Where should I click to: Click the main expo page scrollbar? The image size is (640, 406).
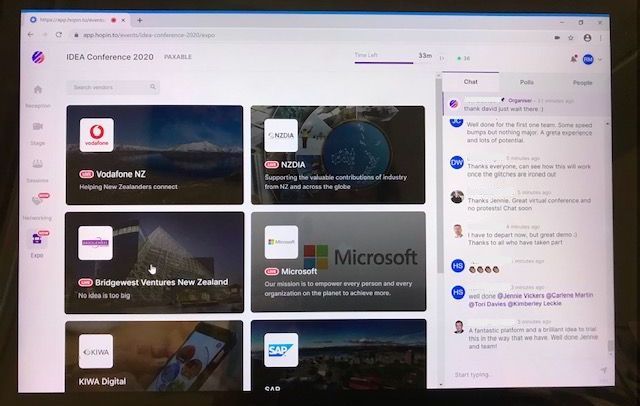pyautogui.click(x=439, y=176)
